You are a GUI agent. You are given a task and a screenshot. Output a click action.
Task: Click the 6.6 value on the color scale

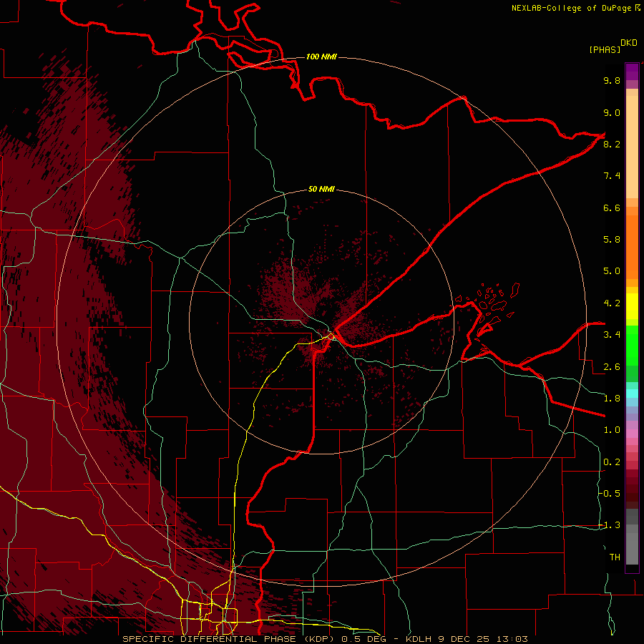pos(612,208)
